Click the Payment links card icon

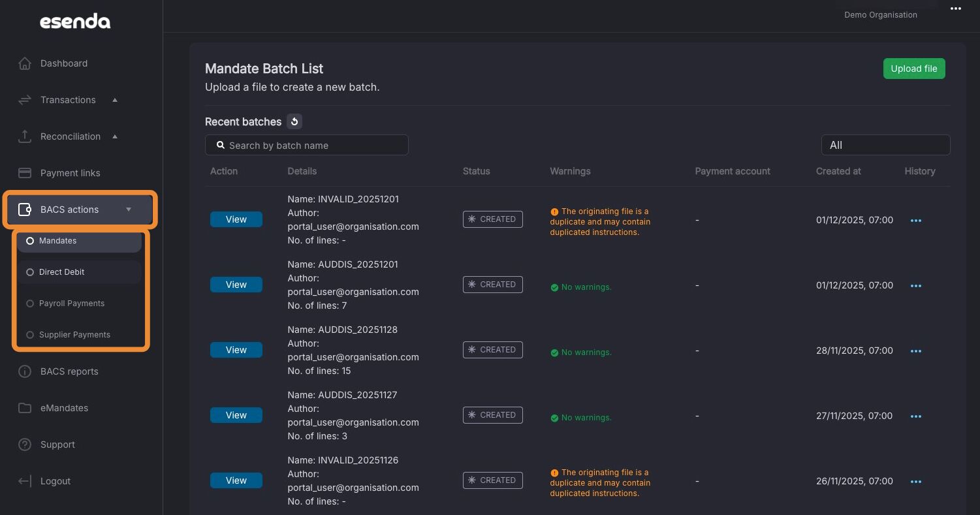coord(25,173)
